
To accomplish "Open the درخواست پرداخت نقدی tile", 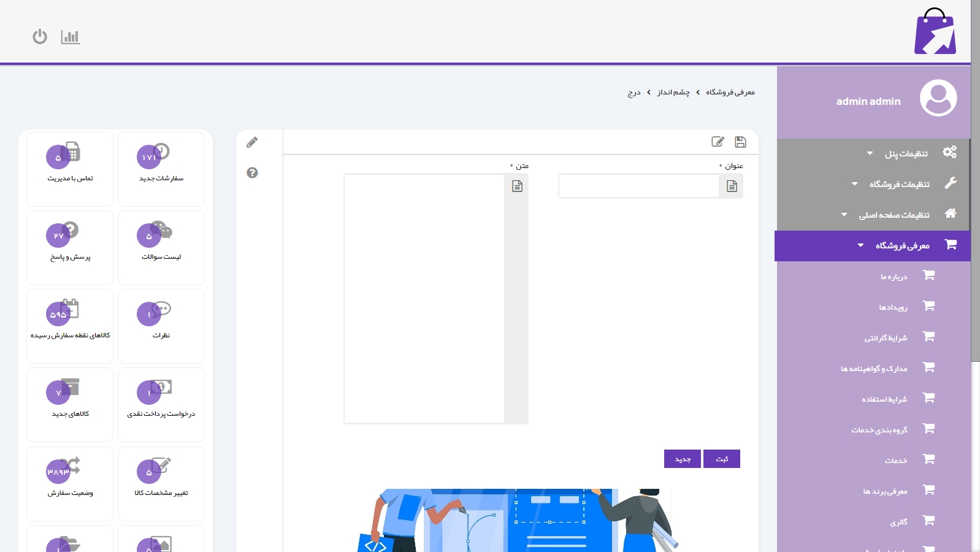I will (x=161, y=404).
